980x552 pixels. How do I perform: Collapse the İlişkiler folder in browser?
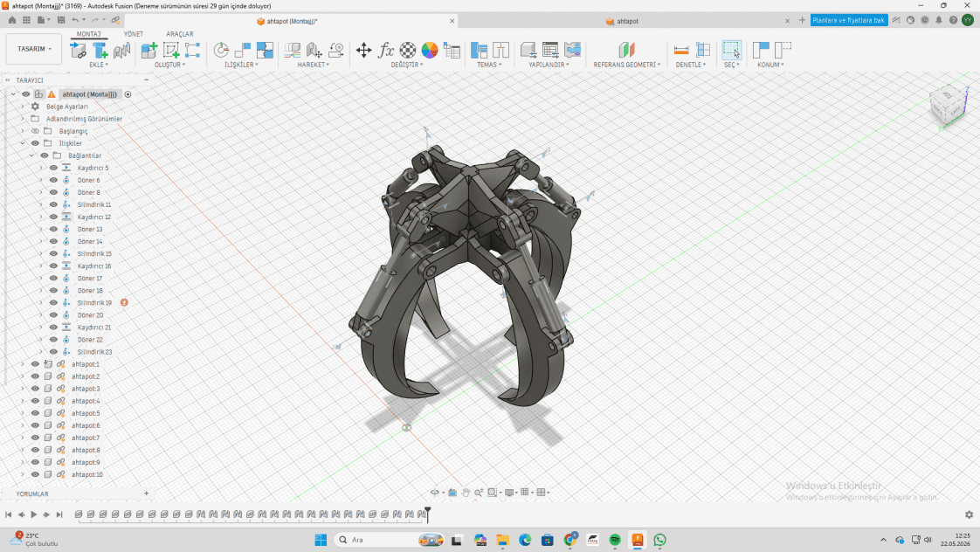(x=23, y=143)
